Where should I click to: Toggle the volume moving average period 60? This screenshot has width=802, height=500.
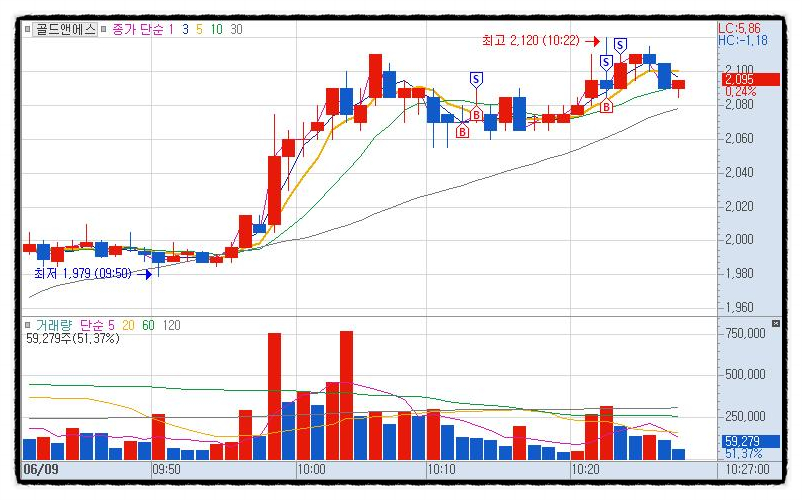click(x=148, y=325)
